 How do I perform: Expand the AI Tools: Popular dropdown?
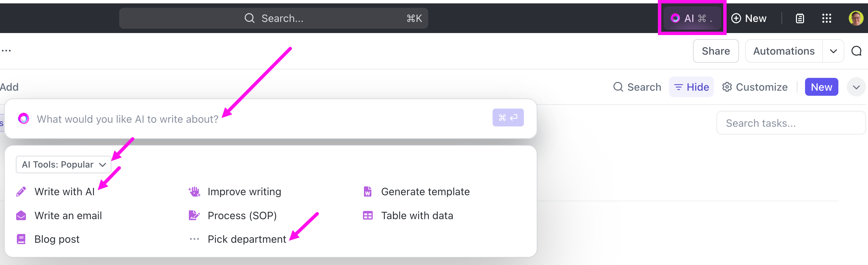(63, 165)
